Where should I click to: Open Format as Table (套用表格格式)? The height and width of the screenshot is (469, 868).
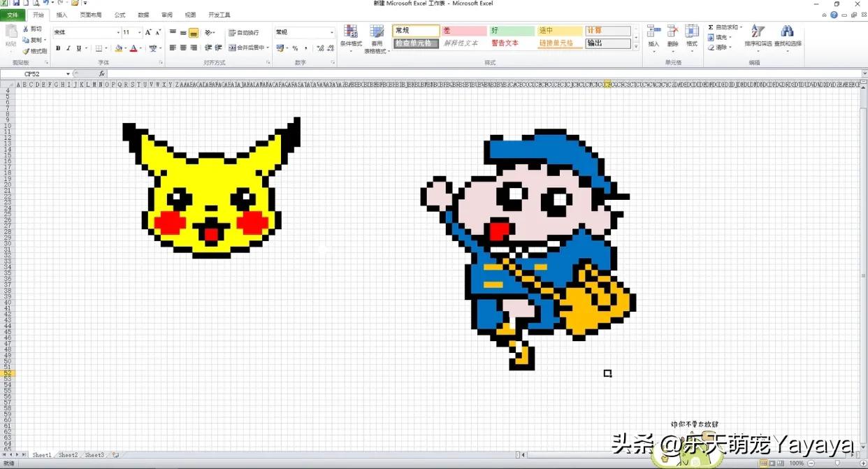point(377,38)
